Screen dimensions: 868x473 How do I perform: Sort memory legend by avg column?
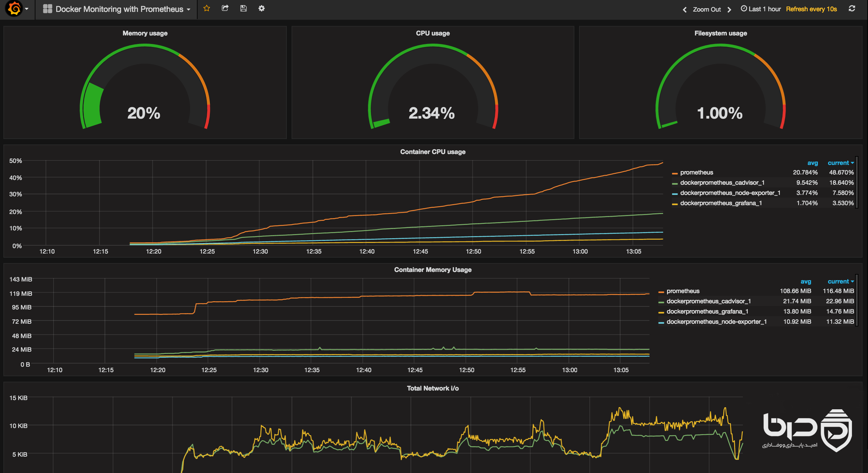click(806, 281)
